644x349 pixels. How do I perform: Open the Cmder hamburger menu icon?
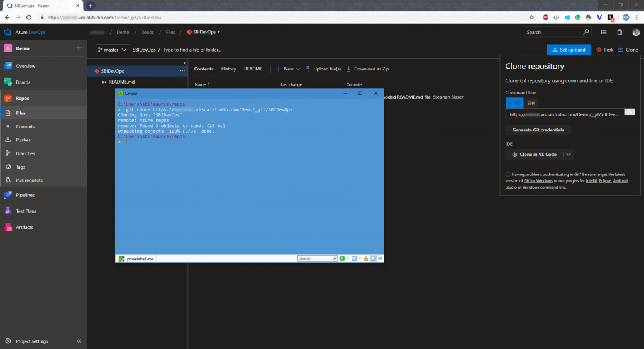tap(380, 258)
